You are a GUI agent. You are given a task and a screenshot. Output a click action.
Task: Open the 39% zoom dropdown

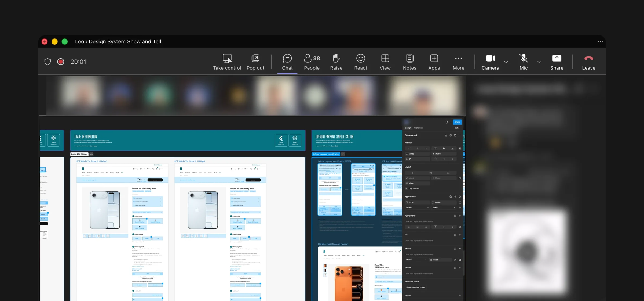[x=458, y=128]
